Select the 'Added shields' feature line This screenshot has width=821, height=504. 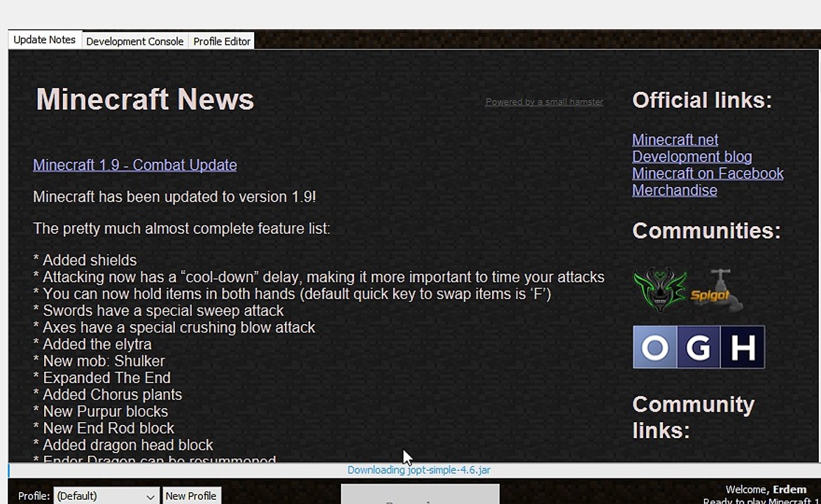tap(85, 260)
